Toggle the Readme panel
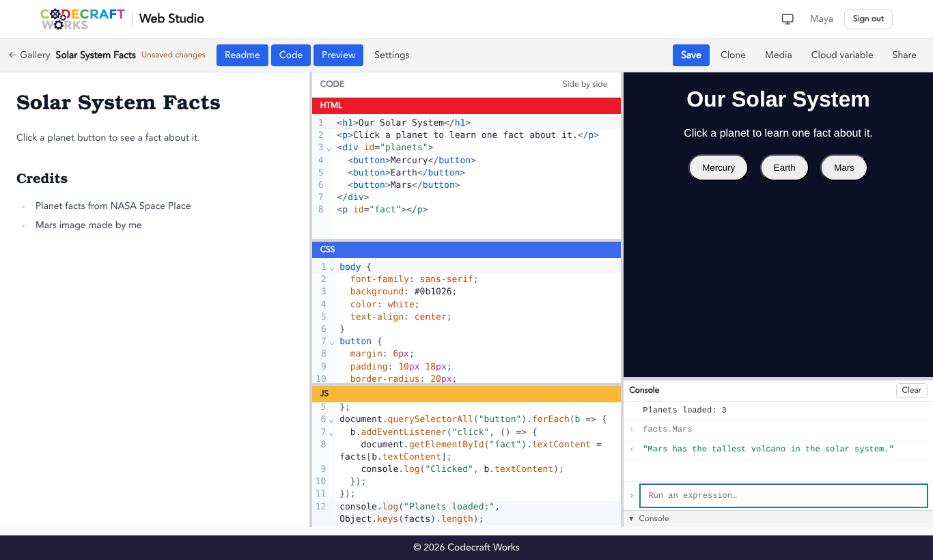The height and width of the screenshot is (560, 933). point(242,55)
